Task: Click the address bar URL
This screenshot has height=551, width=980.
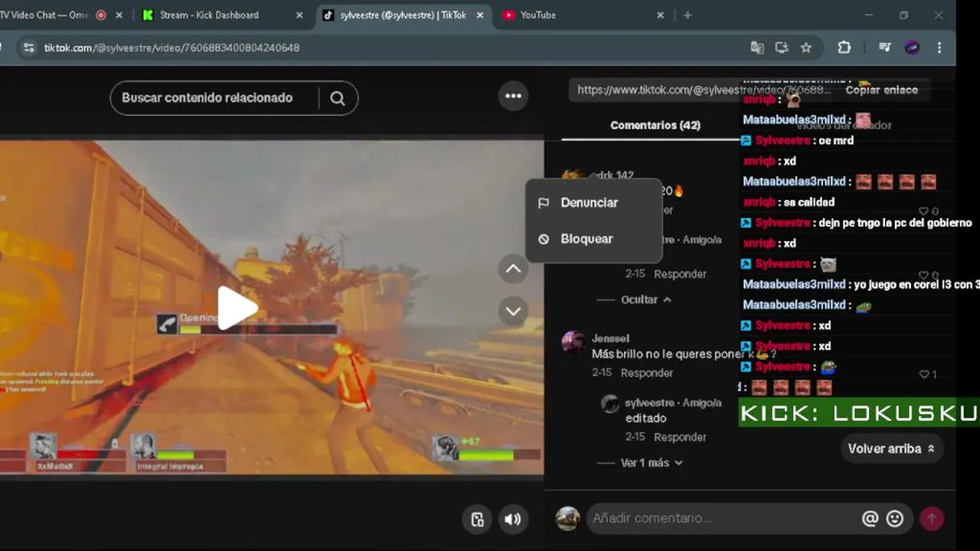Action: tap(171, 47)
